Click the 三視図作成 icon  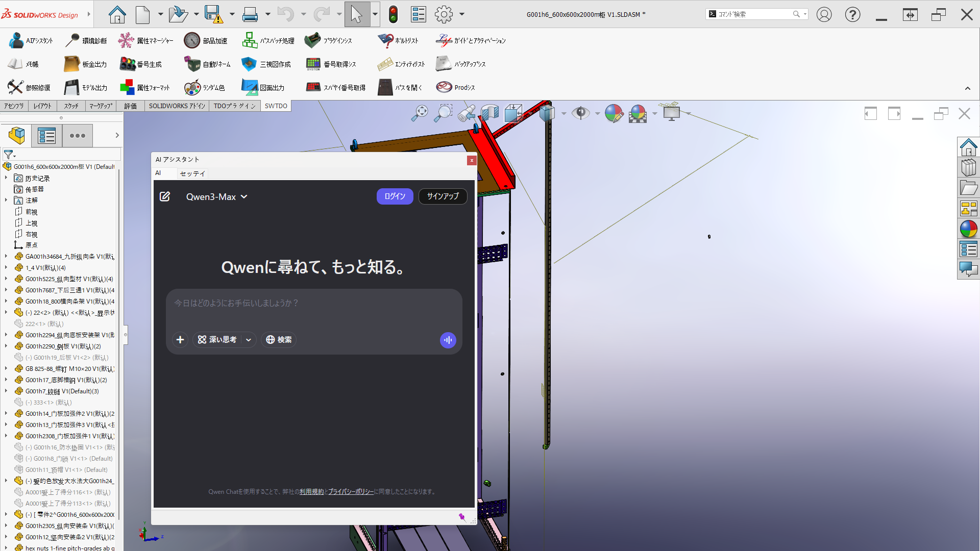coord(249,64)
